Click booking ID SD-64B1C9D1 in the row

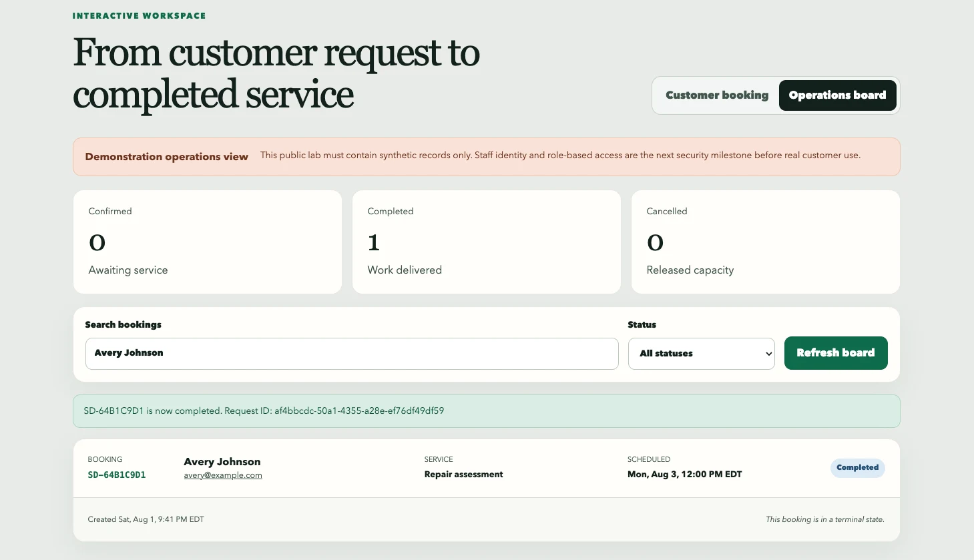coord(117,475)
